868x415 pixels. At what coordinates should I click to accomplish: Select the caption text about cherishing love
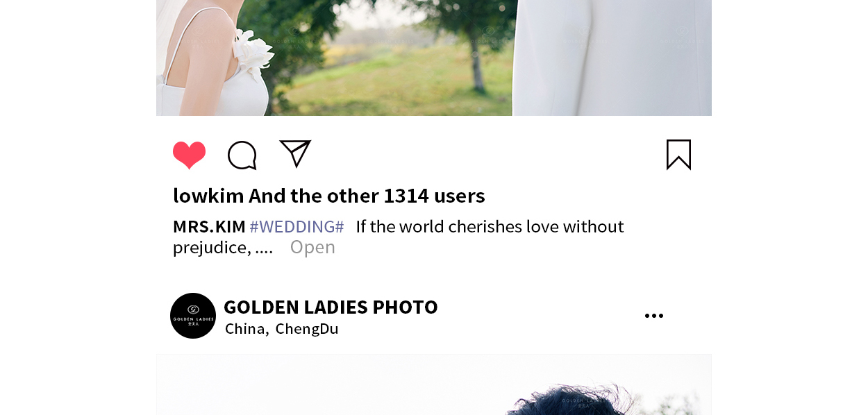(399, 237)
